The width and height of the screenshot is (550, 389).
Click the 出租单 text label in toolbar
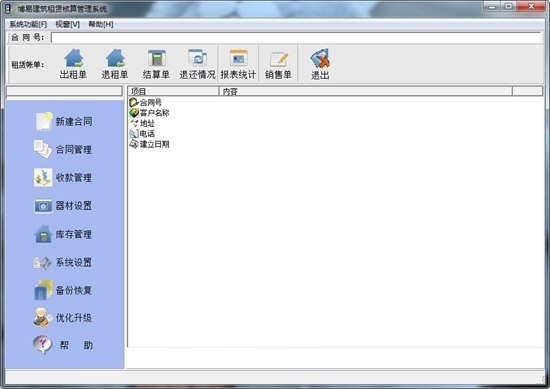[73, 74]
